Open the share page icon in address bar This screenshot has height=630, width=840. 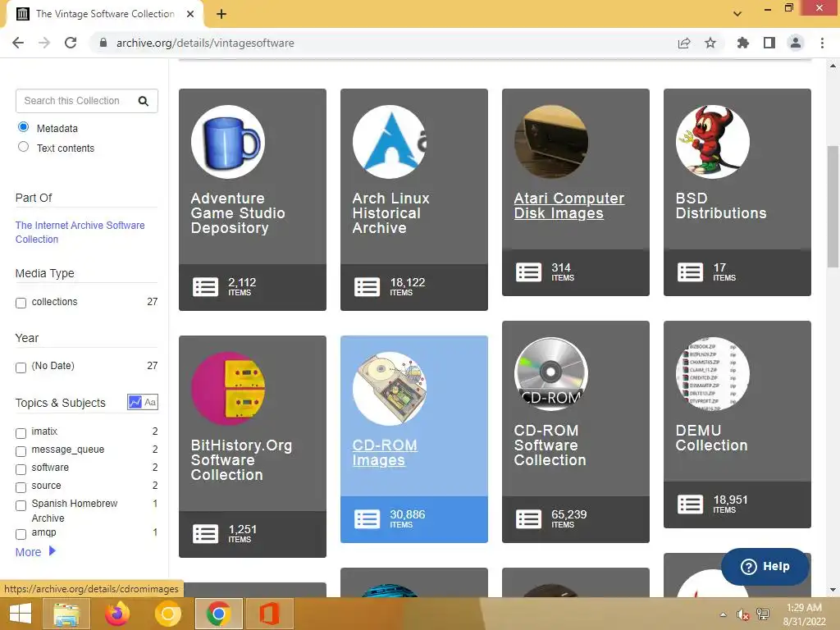point(684,43)
